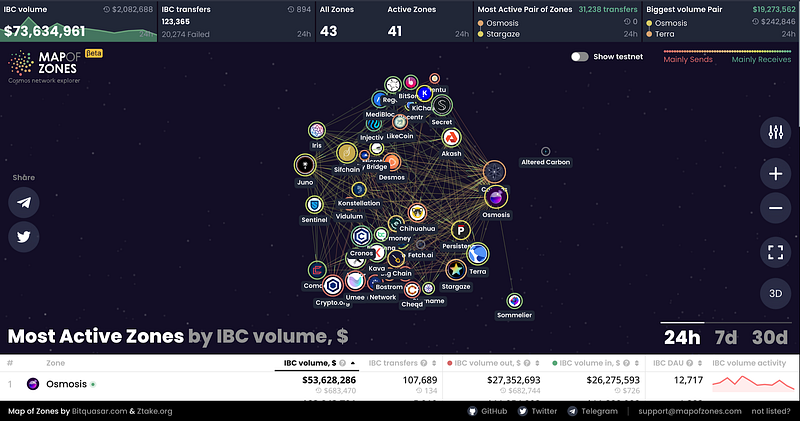Open the Ztake.org footer link
This screenshot has width=800, height=421.
[155, 411]
